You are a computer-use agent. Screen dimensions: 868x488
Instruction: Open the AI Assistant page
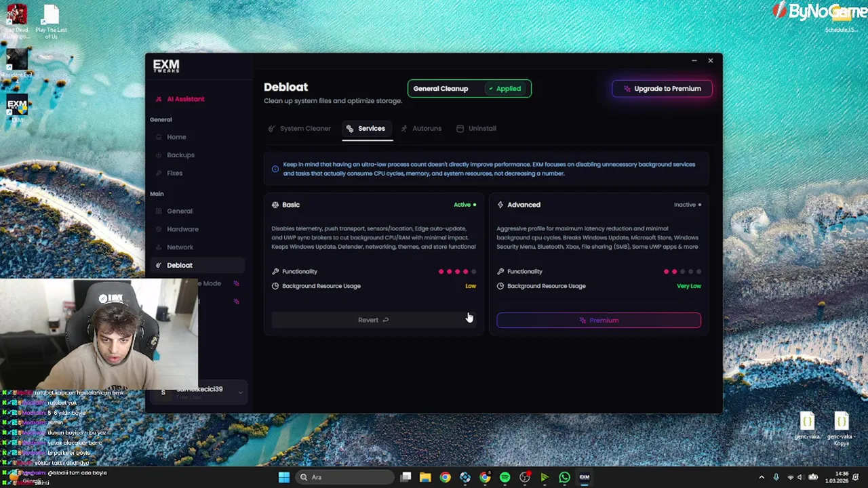(x=185, y=99)
